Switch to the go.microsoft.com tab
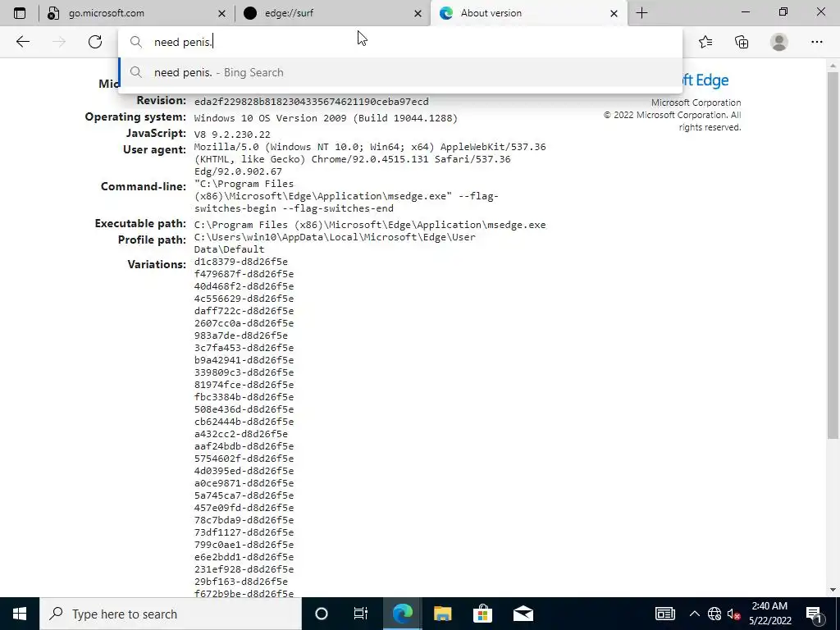 click(x=137, y=13)
